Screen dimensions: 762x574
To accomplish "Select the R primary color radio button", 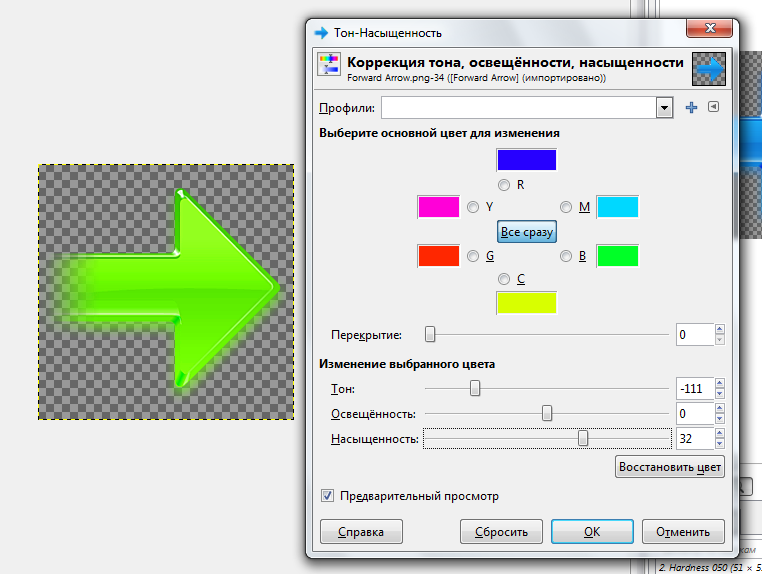I will point(504,185).
